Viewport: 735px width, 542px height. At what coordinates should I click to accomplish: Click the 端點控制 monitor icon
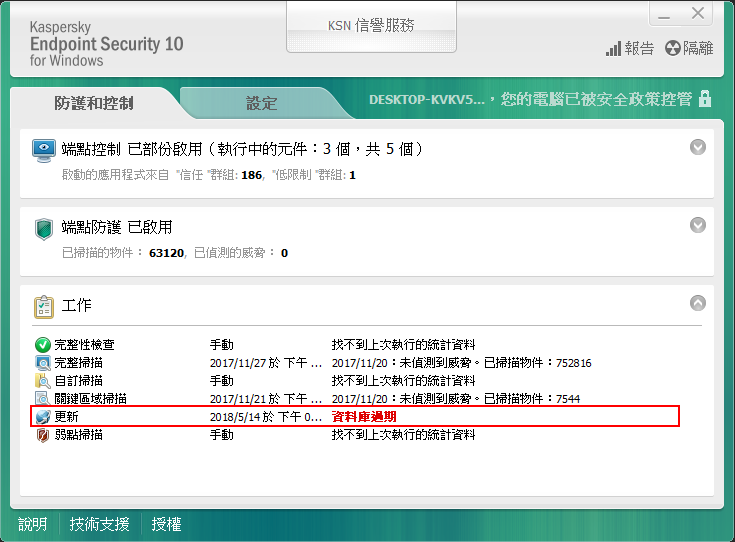pyautogui.click(x=44, y=151)
